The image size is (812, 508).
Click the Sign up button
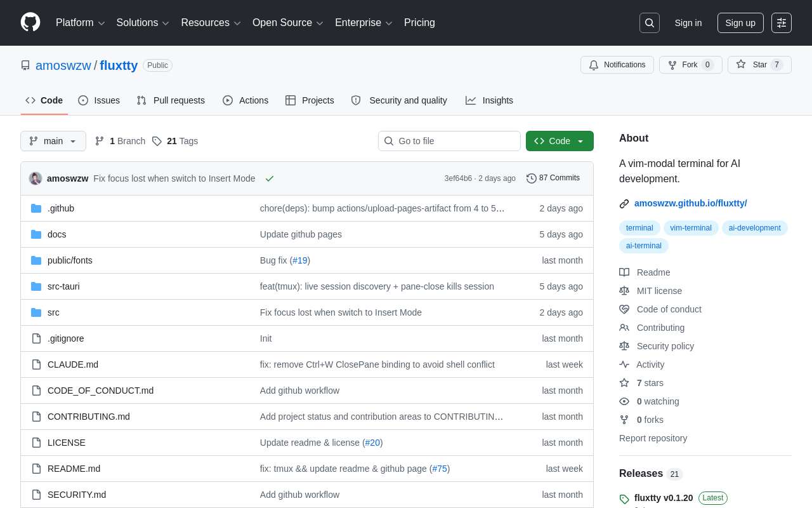tap(740, 23)
